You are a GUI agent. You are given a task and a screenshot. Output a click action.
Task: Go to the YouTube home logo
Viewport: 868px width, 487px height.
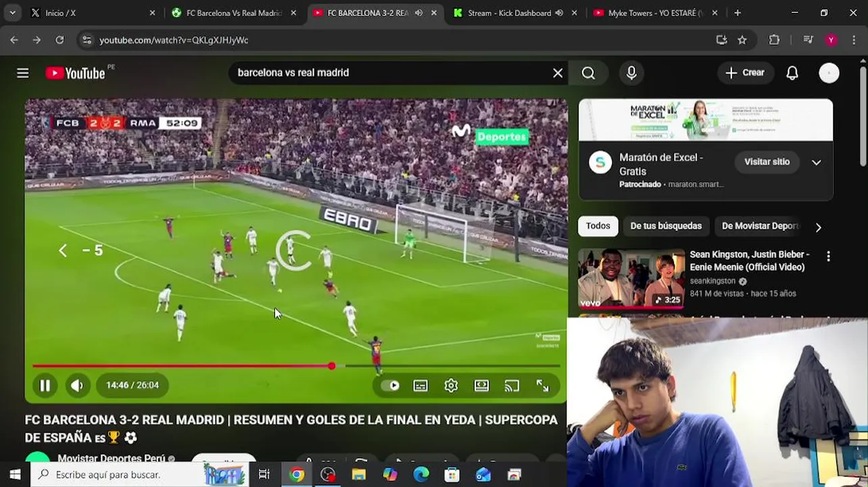76,73
